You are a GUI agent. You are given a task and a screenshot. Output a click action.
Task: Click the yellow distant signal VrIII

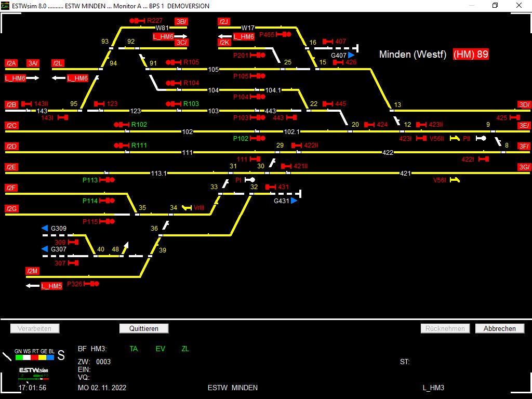coord(187,208)
